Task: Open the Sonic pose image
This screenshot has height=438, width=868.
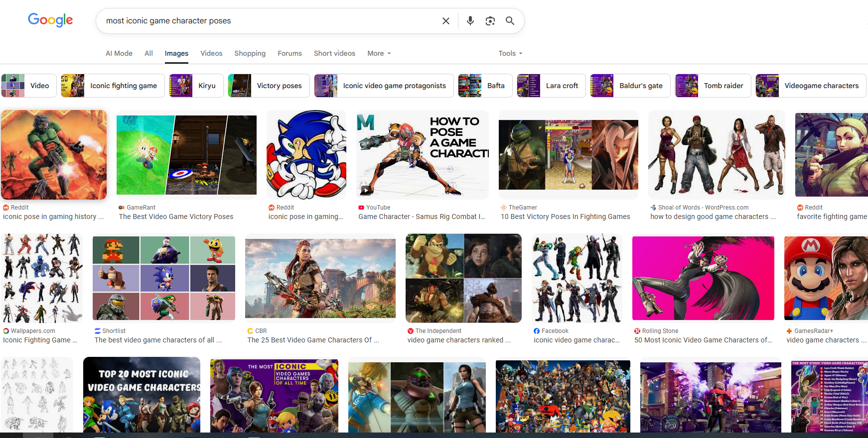Action: [306, 155]
